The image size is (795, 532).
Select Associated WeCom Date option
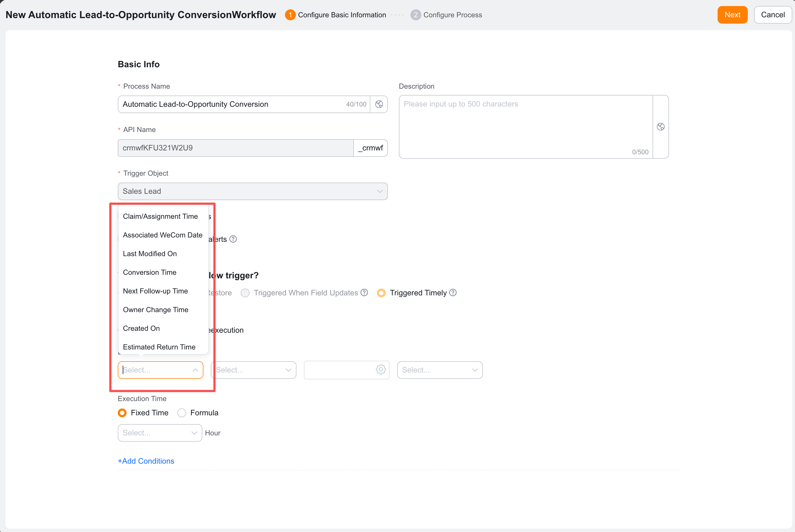click(x=163, y=235)
